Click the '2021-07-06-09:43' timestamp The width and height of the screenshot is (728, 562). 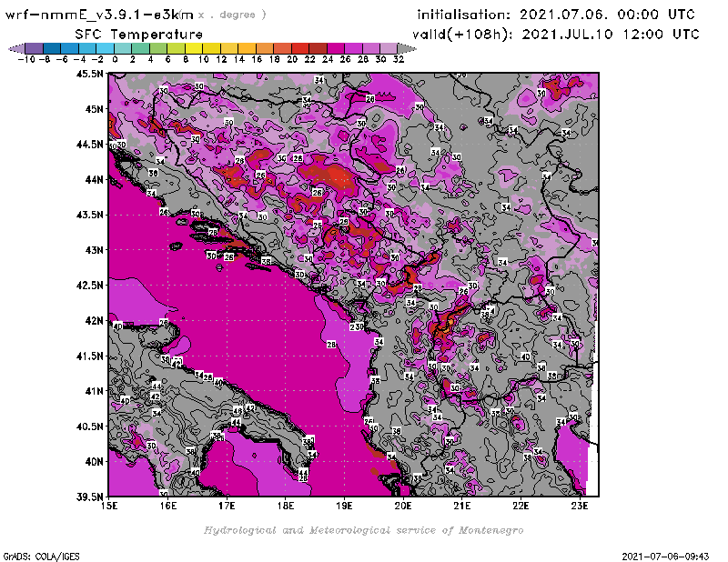pyautogui.click(x=665, y=557)
